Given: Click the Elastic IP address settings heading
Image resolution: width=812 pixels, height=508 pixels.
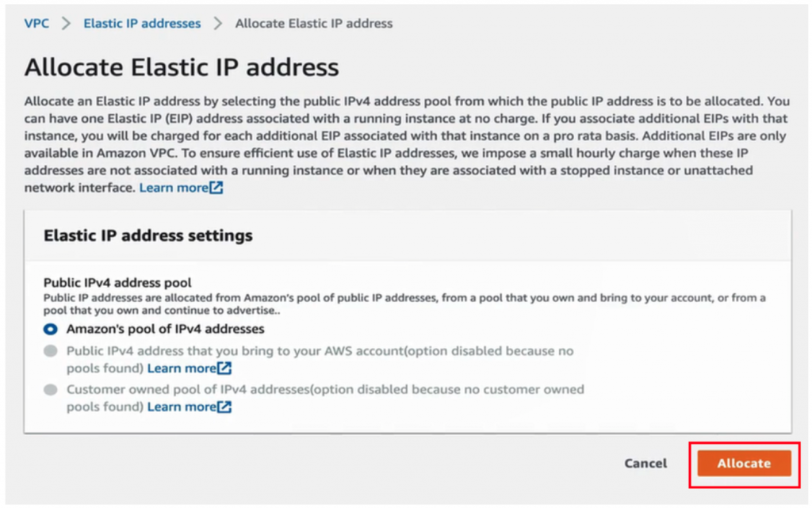Looking at the screenshot, I should click(148, 235).
